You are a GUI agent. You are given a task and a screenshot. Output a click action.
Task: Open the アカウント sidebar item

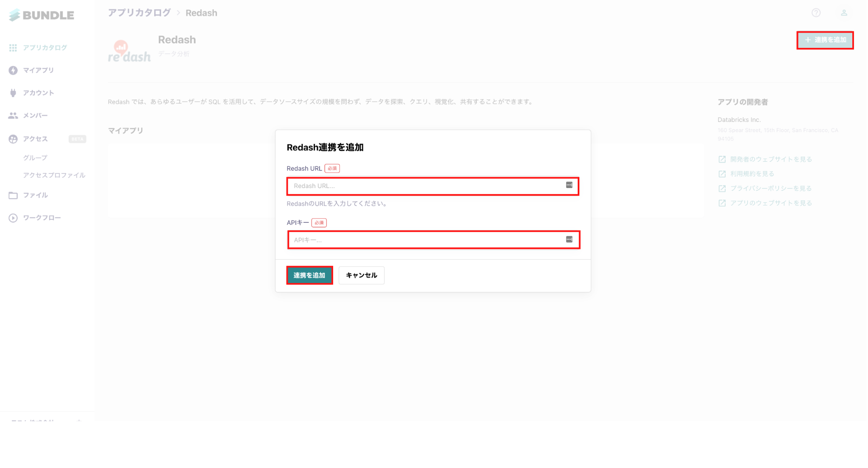click(x=38, y=93)
